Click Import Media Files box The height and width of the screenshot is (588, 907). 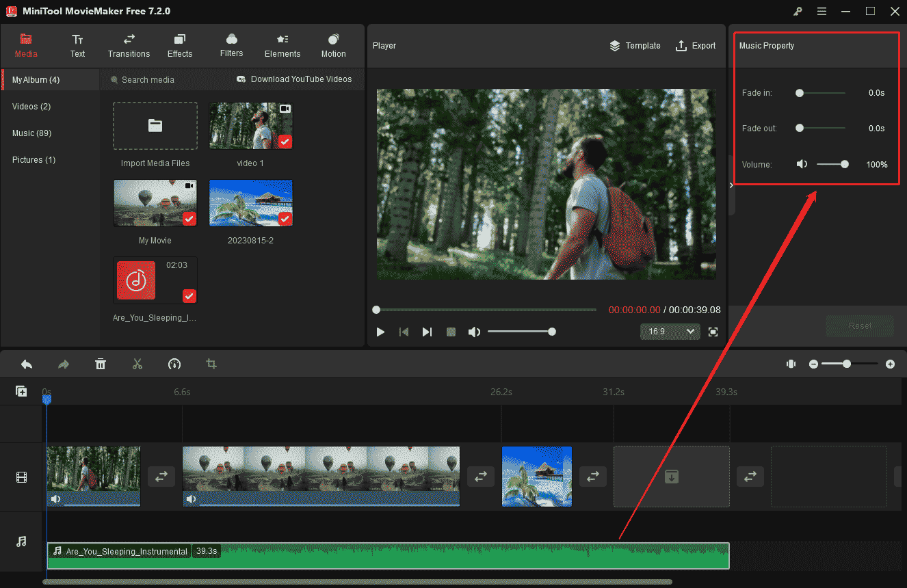tap(155, 126)
